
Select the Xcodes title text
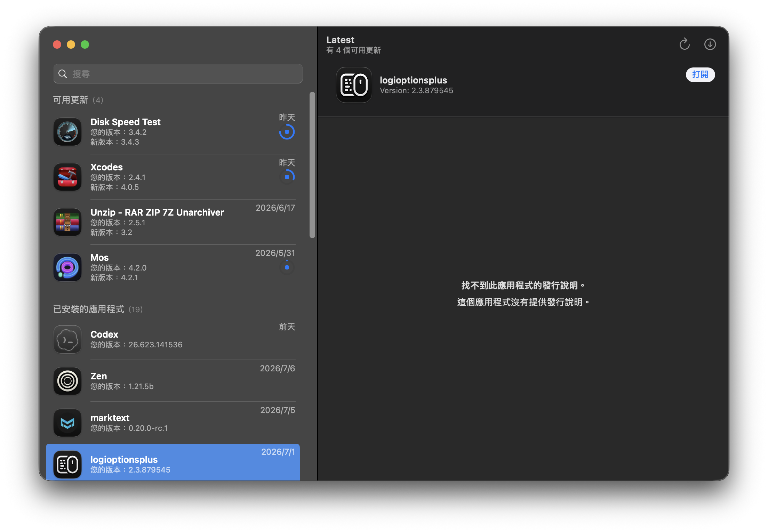tap(106, 167)
